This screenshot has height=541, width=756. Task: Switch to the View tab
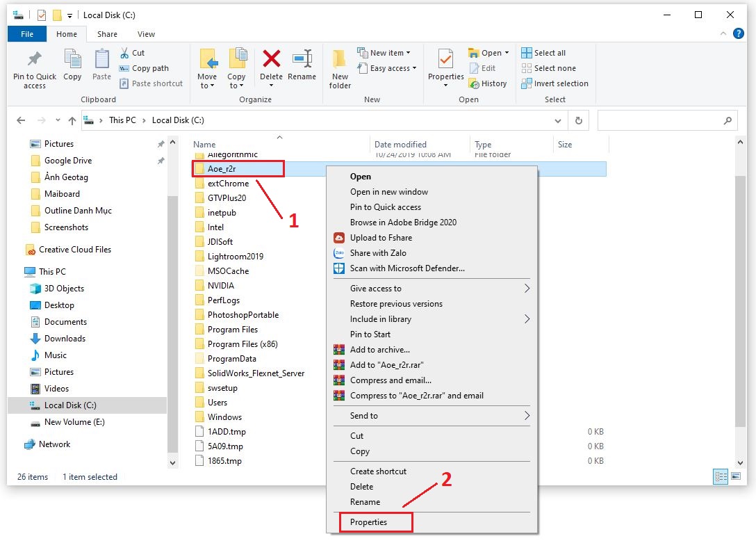pyautogui.click(x=146, y=33)
